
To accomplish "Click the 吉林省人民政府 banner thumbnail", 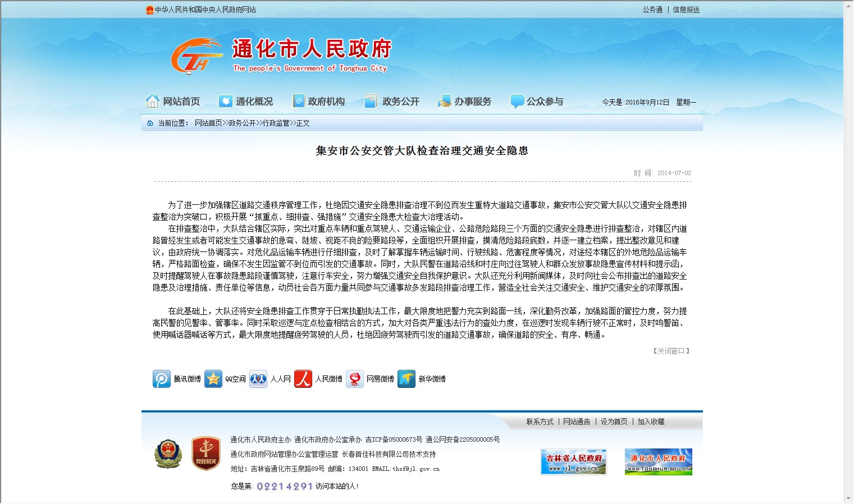I will [573, 462].
